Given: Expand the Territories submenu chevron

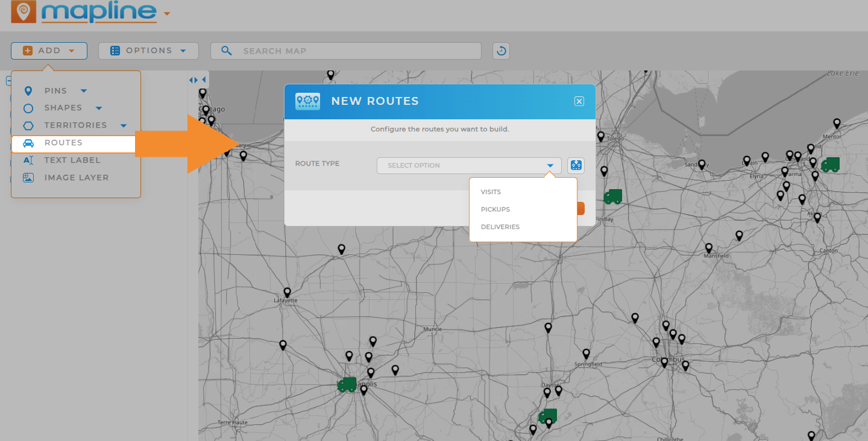Looking at the screenshot, I should pyautogui.click(x=124, y=125).
